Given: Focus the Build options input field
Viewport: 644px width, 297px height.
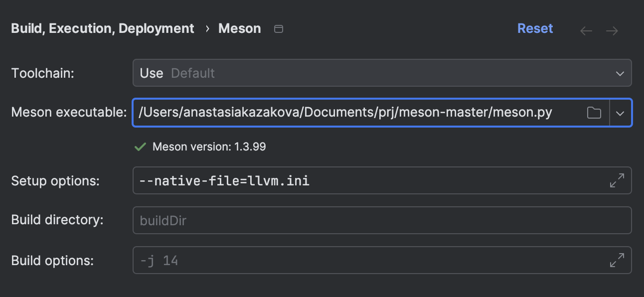Looking at the screenshot, I should tap(369, 260).
